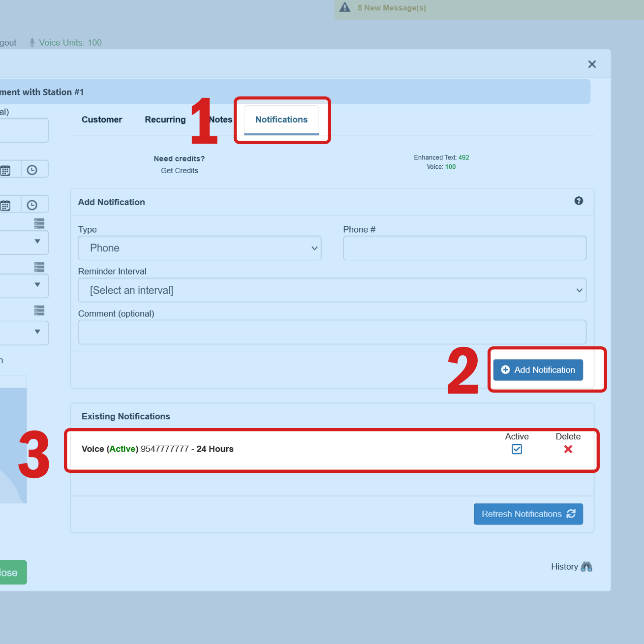The width and height of the screenshot is (644, 644).
Task: Close the appointment dialog with the X
Action: (x=592, y=64)
